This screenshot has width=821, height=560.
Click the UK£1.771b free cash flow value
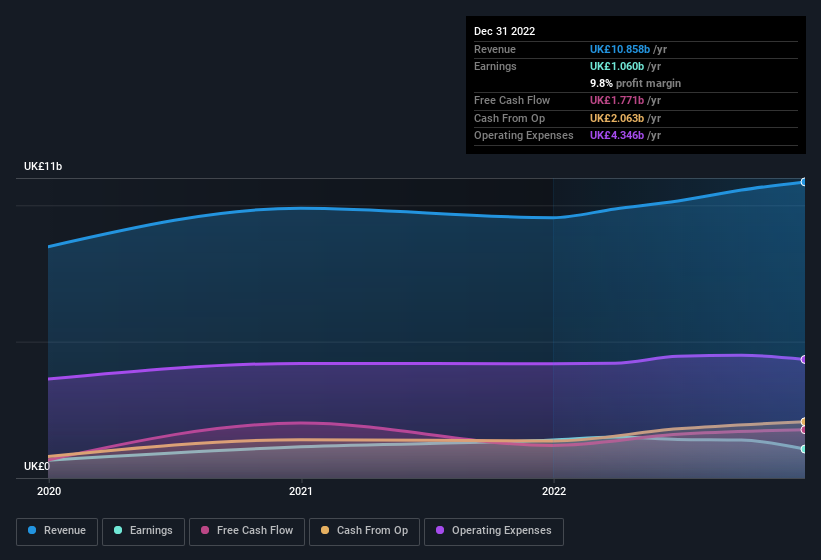(x=617, y=100)
